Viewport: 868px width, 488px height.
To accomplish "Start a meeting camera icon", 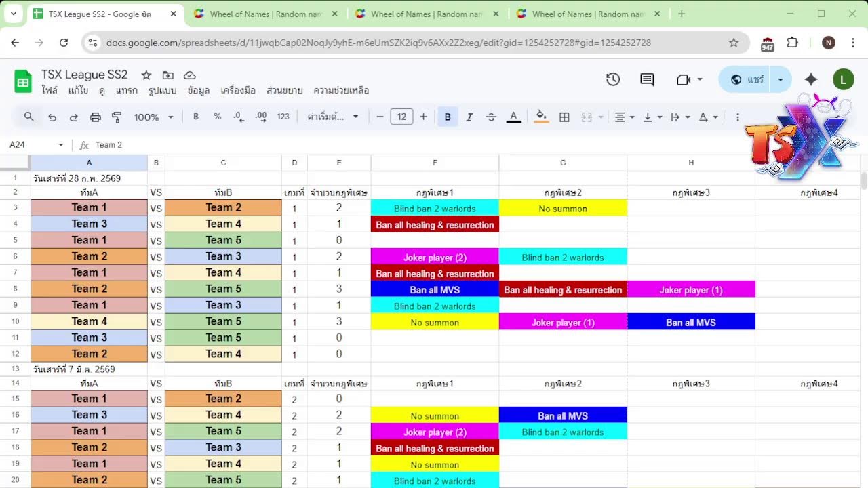I will pyautogui.click(x=684, y=79).
